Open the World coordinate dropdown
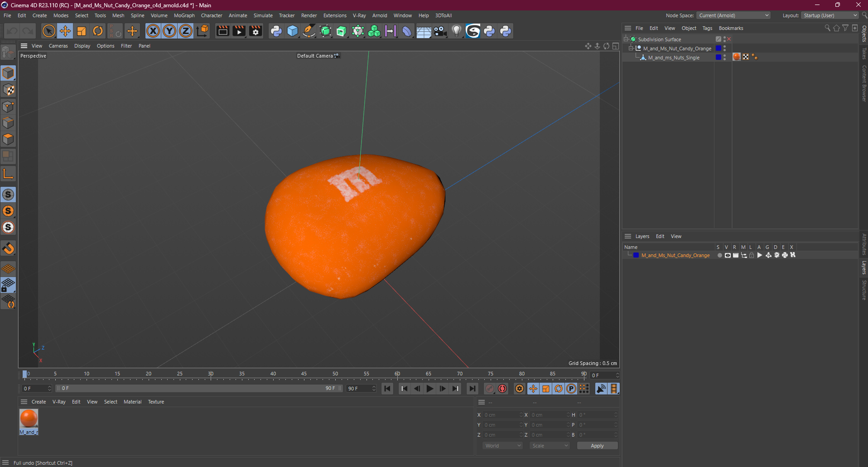 point(503,446)
